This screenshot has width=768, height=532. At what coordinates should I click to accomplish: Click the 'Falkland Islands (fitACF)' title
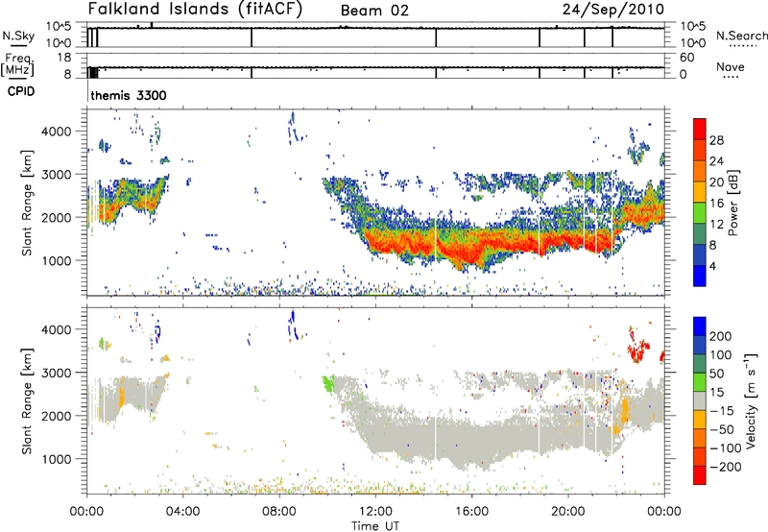[x=195, y=10]
